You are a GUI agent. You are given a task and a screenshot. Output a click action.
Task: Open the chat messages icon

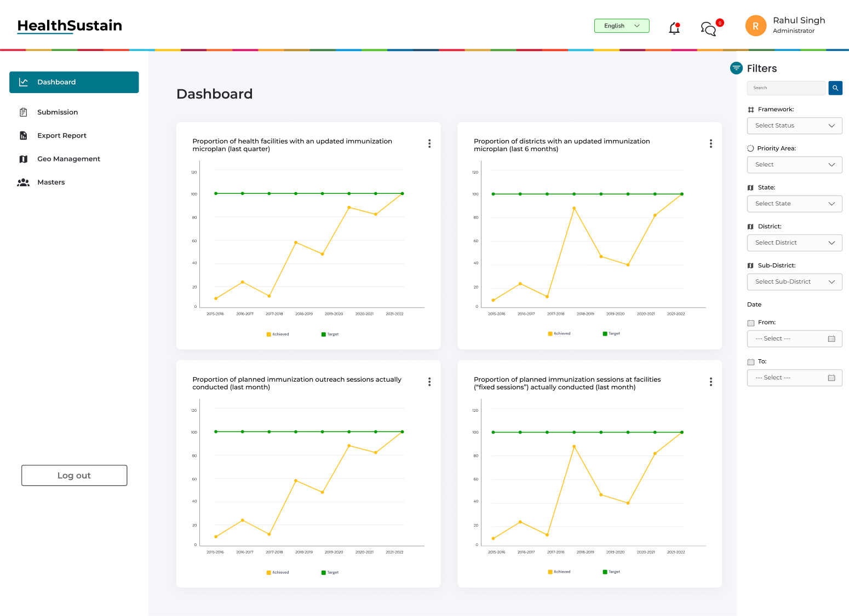(709, 28)
